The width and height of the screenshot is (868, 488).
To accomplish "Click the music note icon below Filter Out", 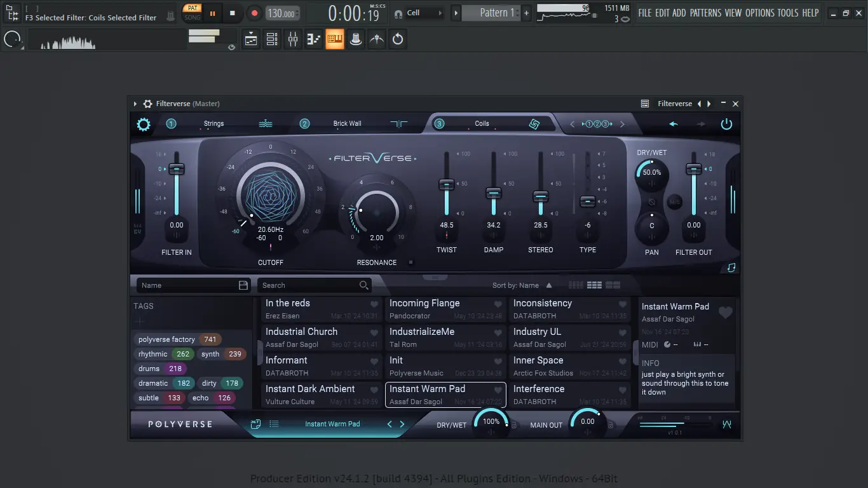I will tap(731, 268).
